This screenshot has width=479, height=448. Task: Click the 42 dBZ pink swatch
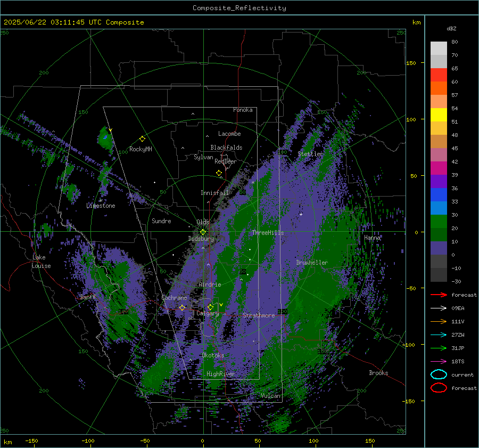coord(439,154)
